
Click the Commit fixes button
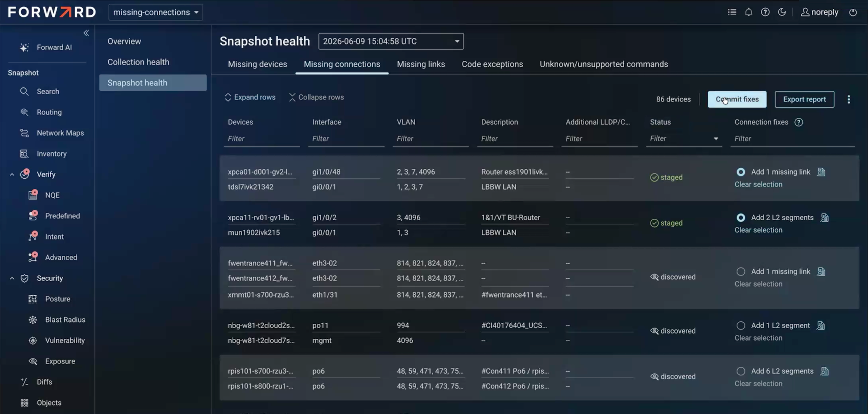point(737,99)
